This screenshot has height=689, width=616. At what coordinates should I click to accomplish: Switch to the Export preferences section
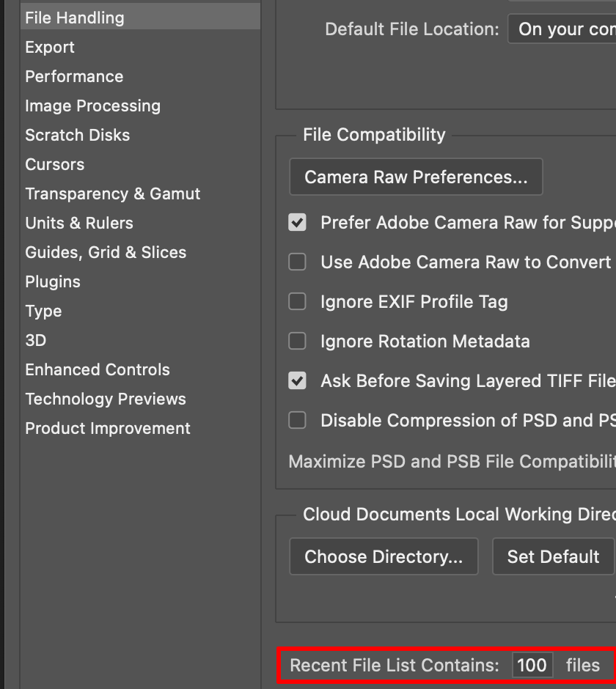tap(49, 47)
